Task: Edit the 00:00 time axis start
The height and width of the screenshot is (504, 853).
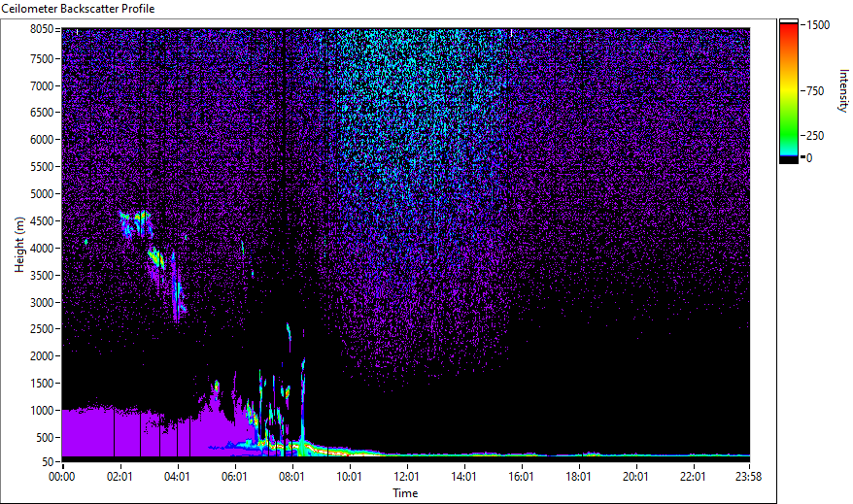Action: tap(62, 477)
